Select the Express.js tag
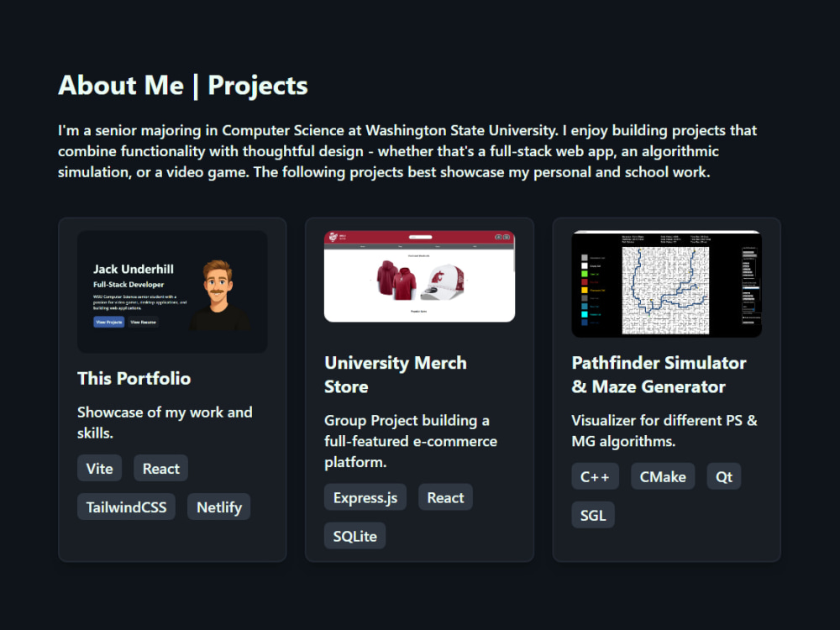840x630 pixels. (x=365, y=497)
